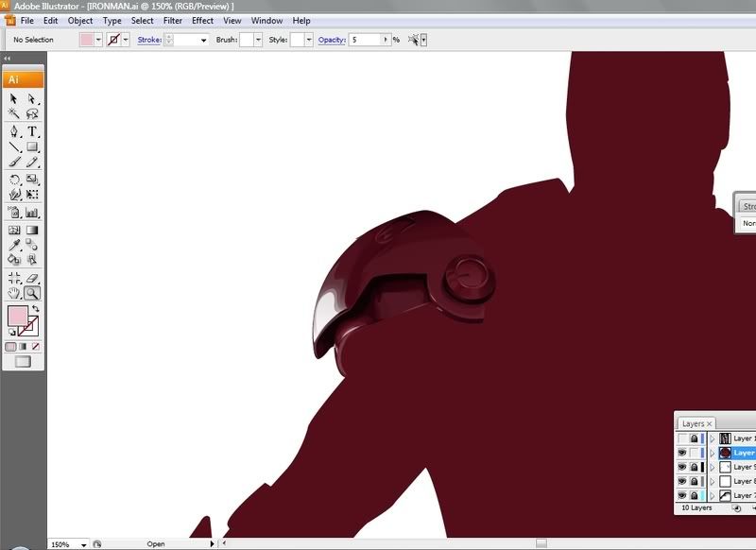Lock the highlighted second layer
756x550 pixels.
(x=694, y=453)
